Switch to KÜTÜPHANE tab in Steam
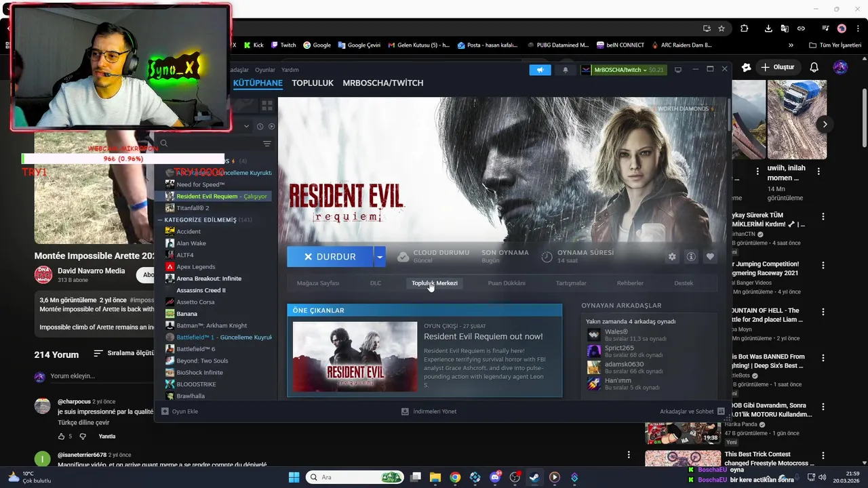The image size is (868, 488). (258, 83)
